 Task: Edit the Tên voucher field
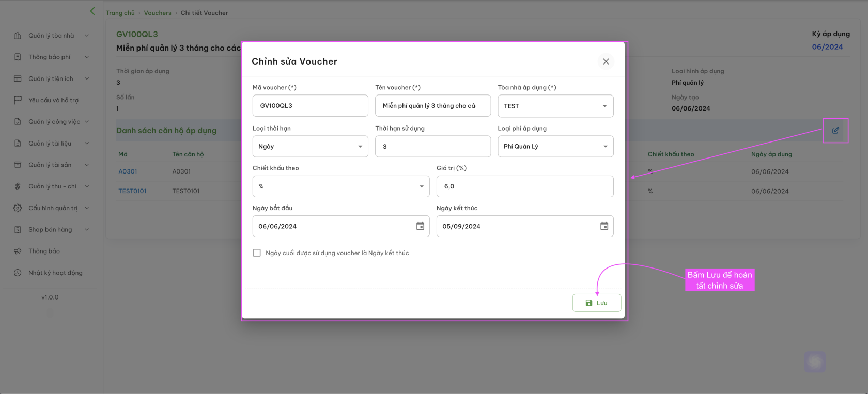(433, 106)
